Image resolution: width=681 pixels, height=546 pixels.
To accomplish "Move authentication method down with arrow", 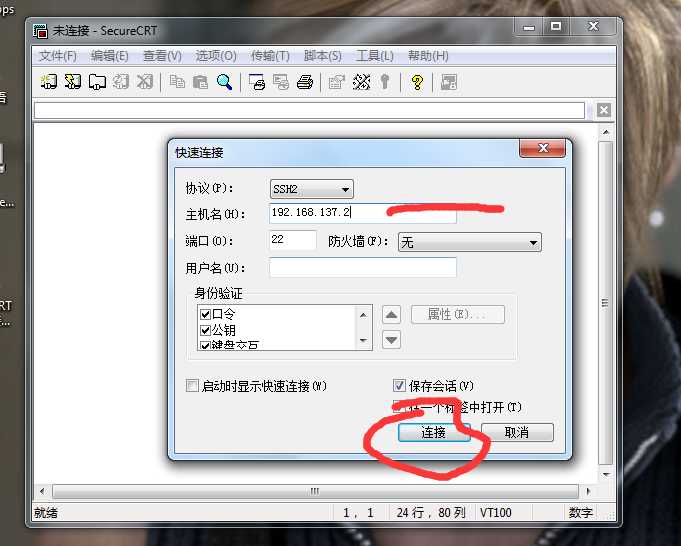I will (x=391, y=340).
